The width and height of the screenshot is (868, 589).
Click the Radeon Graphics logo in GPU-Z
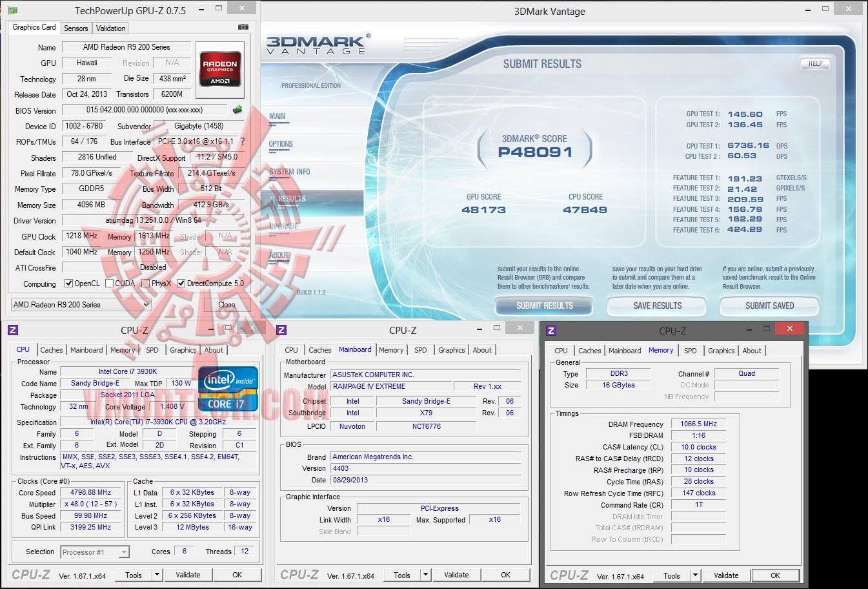point(221,69)
